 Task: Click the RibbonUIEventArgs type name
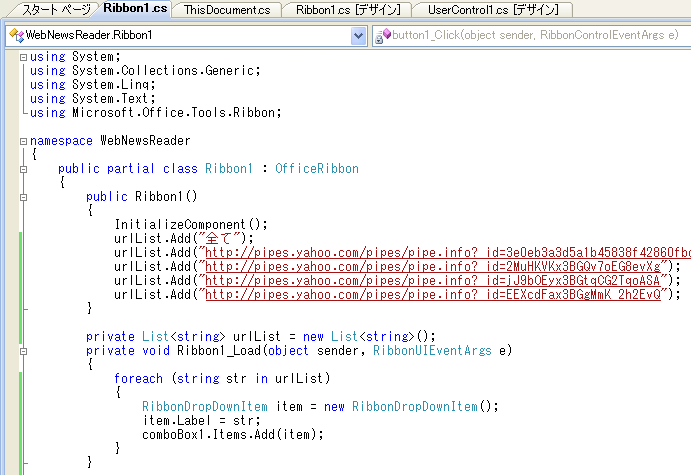(432, 351)
